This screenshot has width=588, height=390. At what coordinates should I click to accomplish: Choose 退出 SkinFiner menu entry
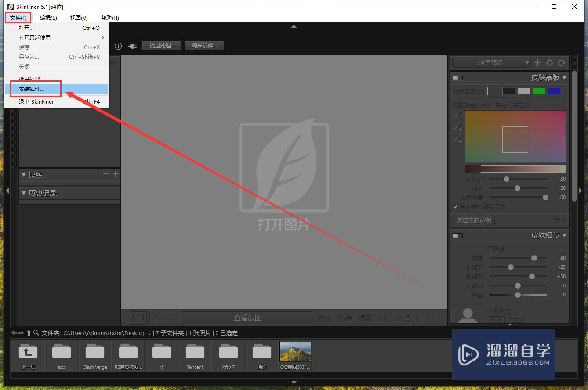pos(56,101)
